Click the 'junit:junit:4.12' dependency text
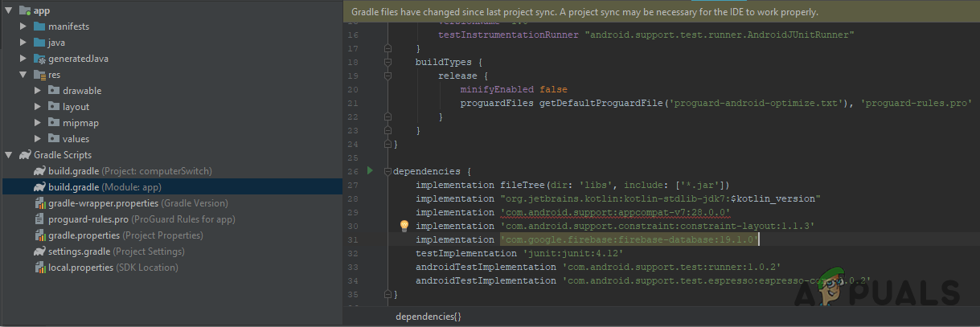The width and height of the screenshot is (980, 327). pos(575,253)
